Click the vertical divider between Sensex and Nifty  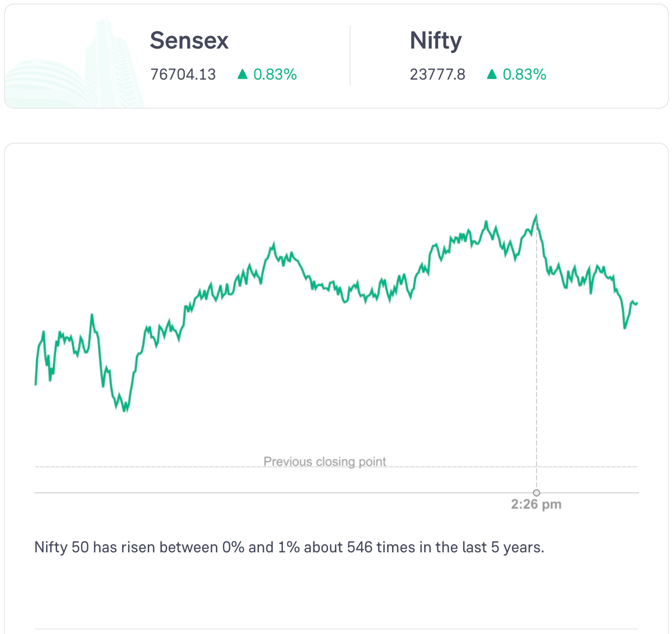[x=350, y=56]
